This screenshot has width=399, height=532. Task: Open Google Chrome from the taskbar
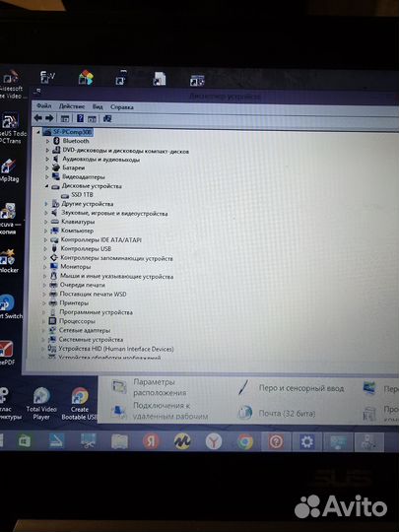(245, 441)
